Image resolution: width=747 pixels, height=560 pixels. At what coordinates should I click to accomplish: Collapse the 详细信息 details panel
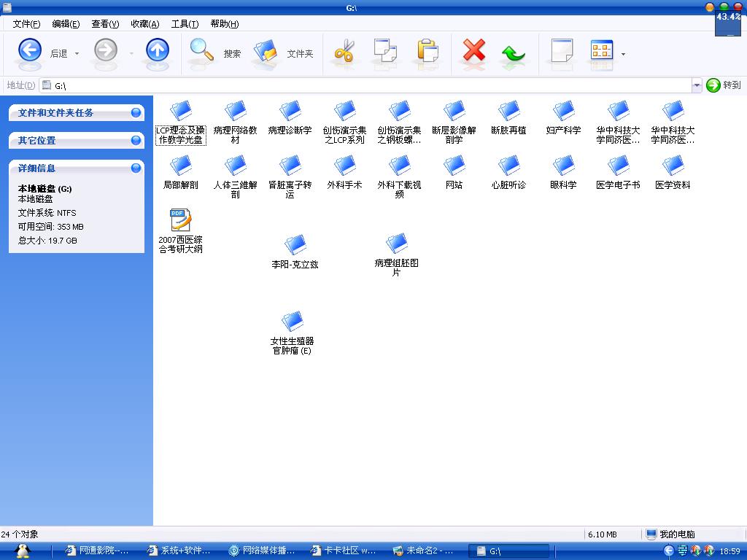click(136, 168)
